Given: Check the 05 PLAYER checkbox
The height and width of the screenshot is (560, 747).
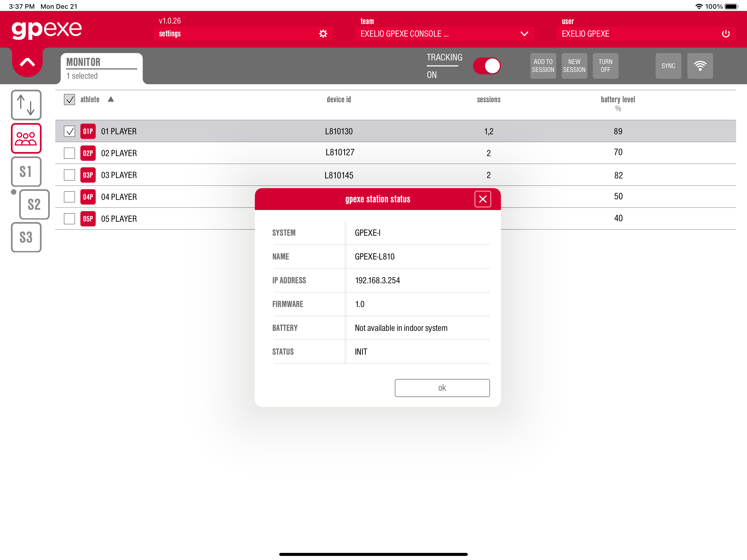Looking at the screenshot, I should (x=69, y=219).
